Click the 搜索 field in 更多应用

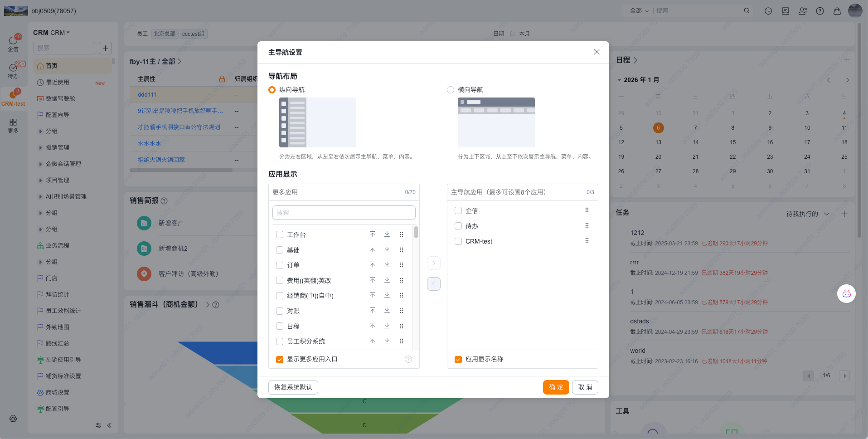click(x=344, y=213)
